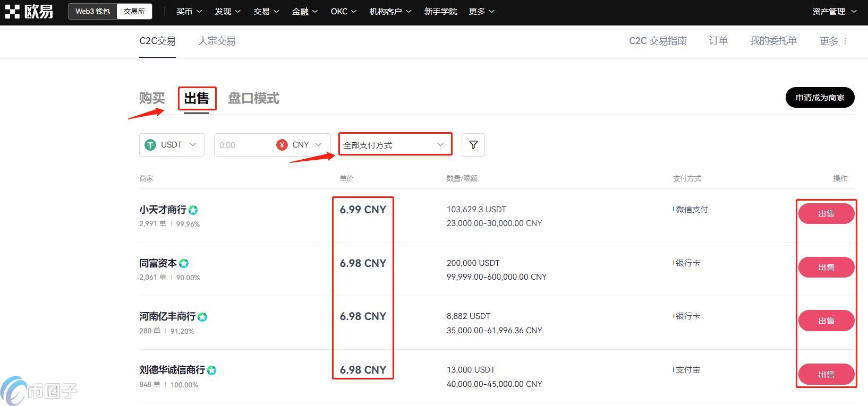Click the 35,000.00–61,996.36 CNY limit
This screenshot has width=868, height=406.
click(x=495, y=331)
